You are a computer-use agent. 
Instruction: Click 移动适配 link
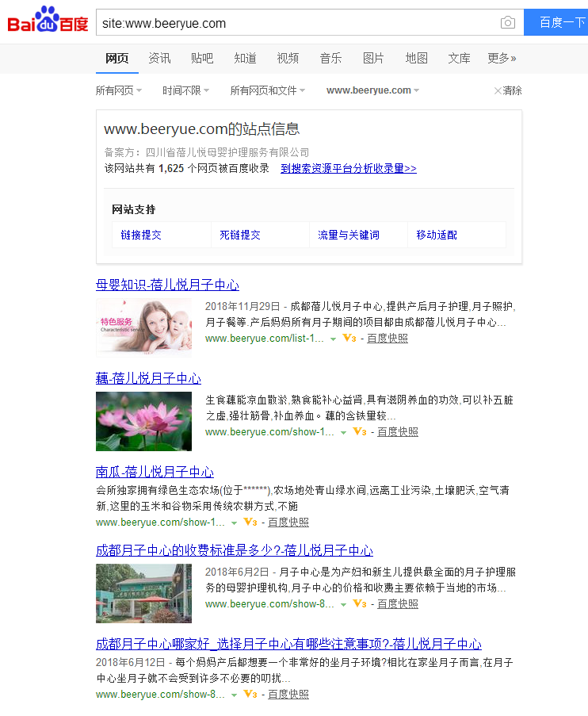437,235
